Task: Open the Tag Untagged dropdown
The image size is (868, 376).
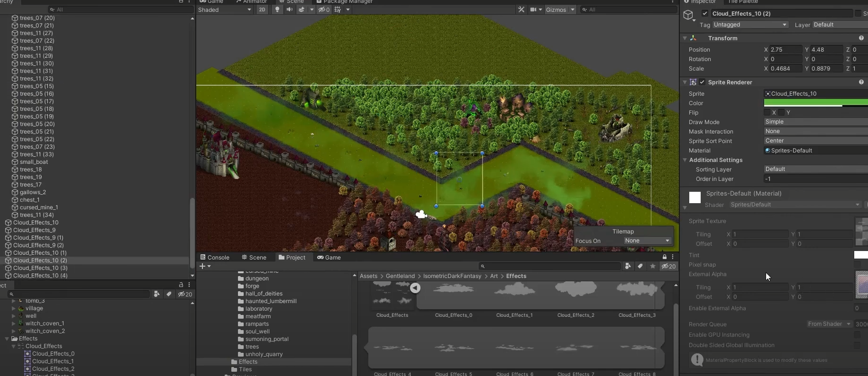Action: click(749, 25)
